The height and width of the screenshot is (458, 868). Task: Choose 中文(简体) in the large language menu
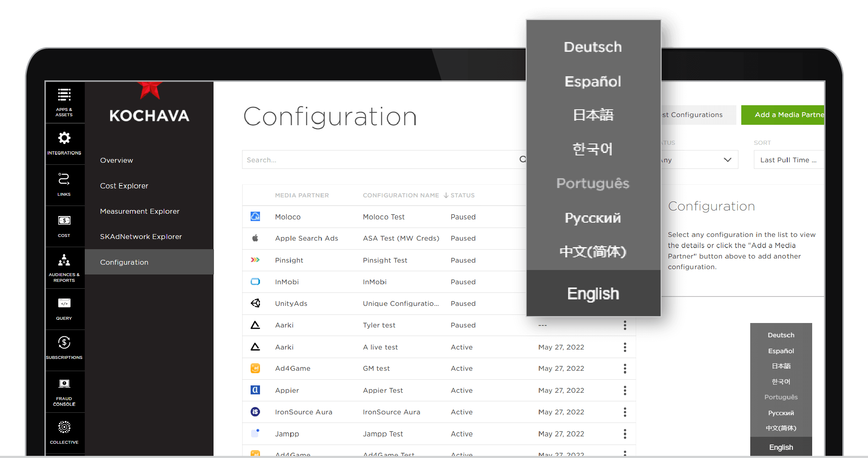(593, 252)
